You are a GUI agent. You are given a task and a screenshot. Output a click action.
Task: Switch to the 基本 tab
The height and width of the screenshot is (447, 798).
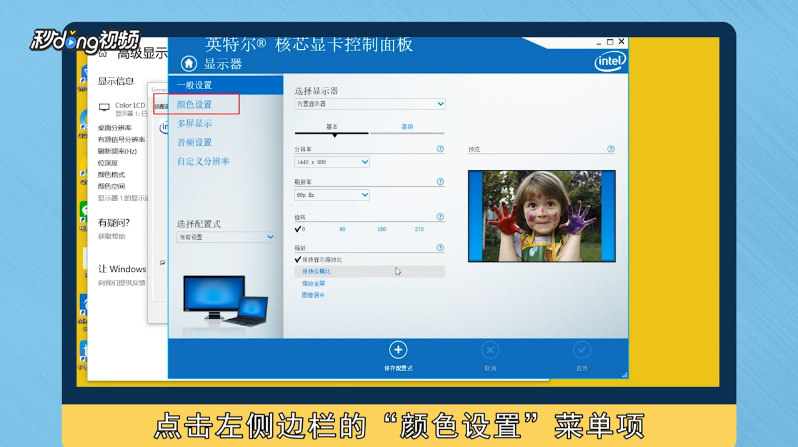point(332,127)
